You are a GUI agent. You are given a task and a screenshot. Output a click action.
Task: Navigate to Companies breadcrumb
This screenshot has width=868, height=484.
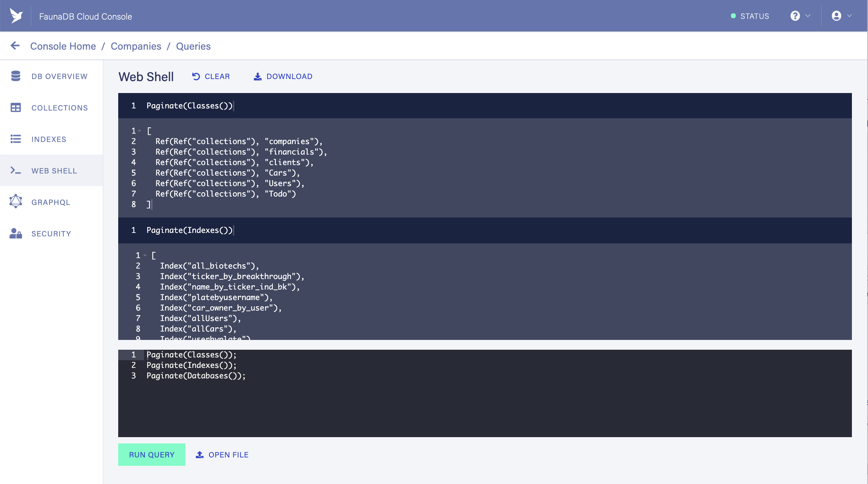[x=136, y=46]
